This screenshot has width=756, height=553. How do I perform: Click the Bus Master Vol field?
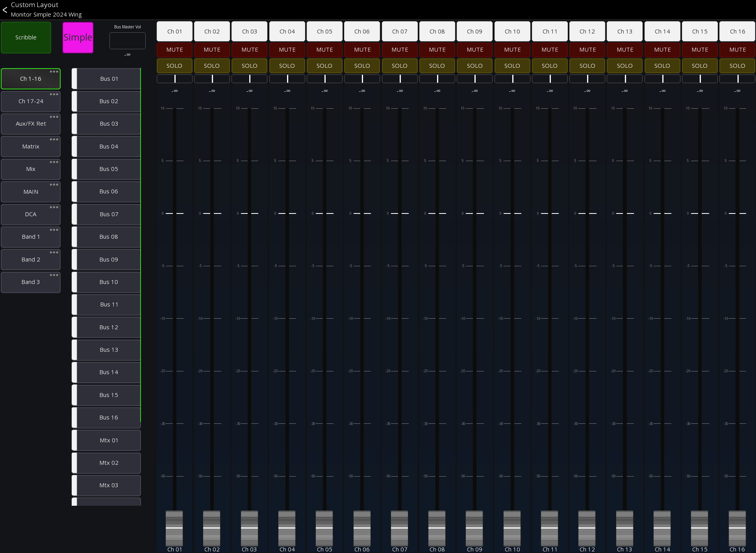pyautogui.click(x=127, y=41)
